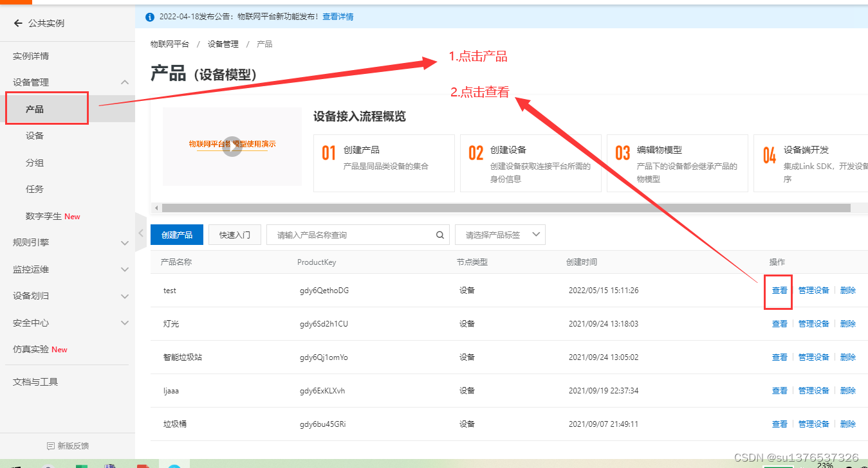The width and height of the screenshot is (868, 468).
Task: Click the horizontal scrollbar under flow overview
Action: coord(506,208)
